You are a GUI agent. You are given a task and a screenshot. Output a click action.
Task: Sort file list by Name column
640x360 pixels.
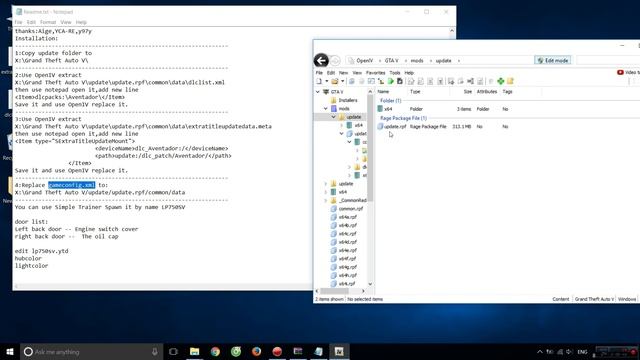tap(383, 92)
